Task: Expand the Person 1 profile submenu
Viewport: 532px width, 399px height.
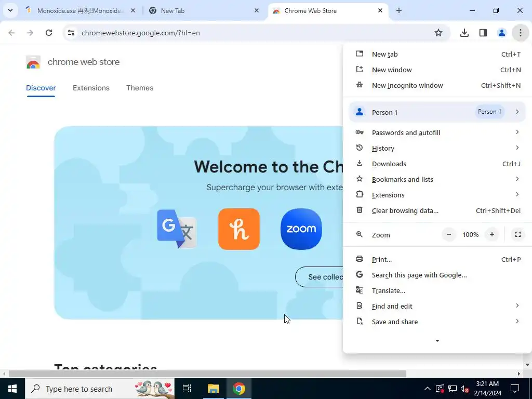Action: [x=437, y=112]
